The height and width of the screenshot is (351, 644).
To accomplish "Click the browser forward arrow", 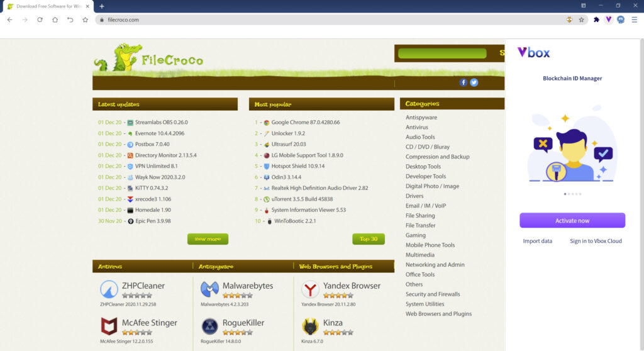I will 25,19.
